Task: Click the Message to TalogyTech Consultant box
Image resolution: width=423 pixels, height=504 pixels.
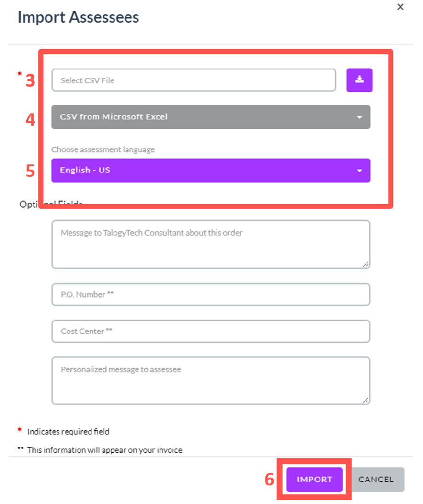Action: pyautogui.click(x=211, y=244)
